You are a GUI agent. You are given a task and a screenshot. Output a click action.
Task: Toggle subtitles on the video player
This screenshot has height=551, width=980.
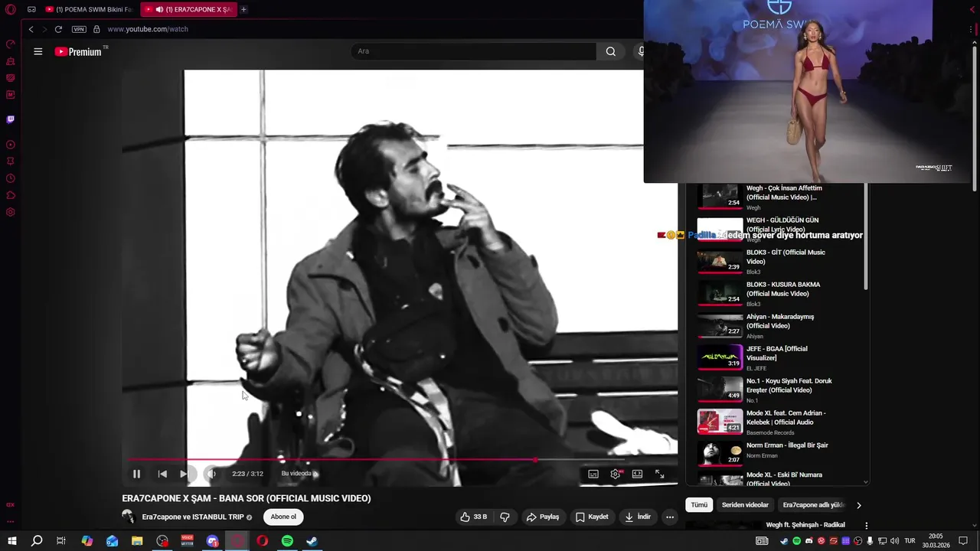[593, 474]
